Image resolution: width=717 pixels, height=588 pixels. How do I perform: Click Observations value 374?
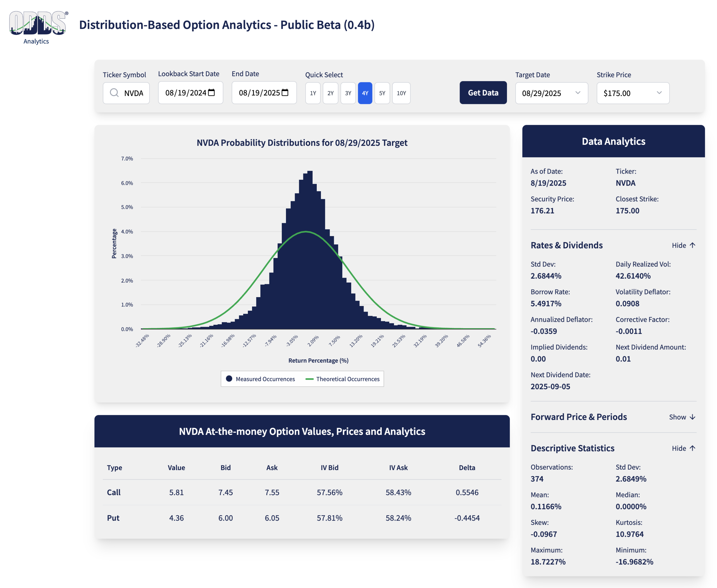(x=537, y=479)
